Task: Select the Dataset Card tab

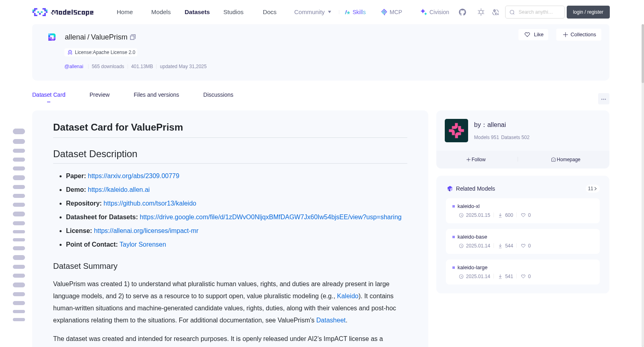Action: tap(49, 95)
